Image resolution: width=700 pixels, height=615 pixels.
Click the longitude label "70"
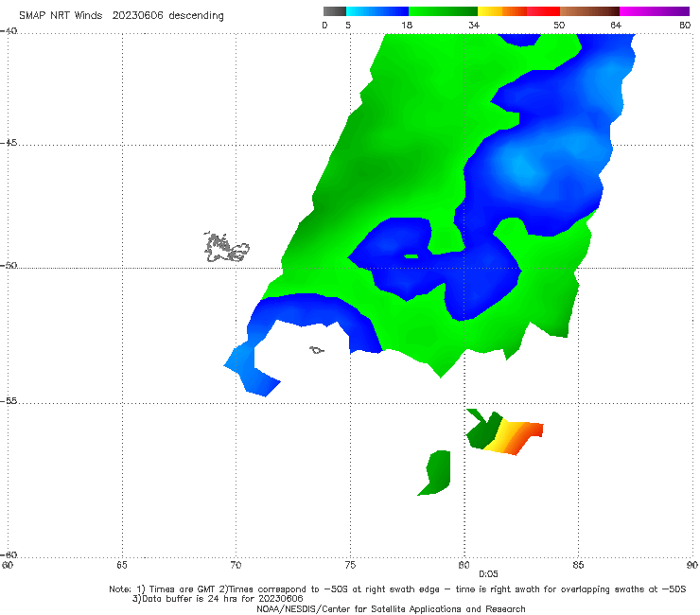(x=236, y=566)
